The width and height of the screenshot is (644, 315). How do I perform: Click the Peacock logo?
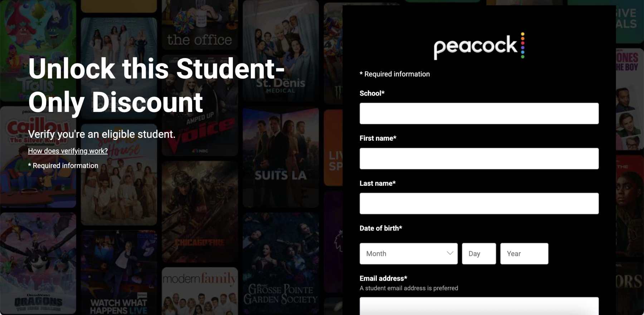479,46
